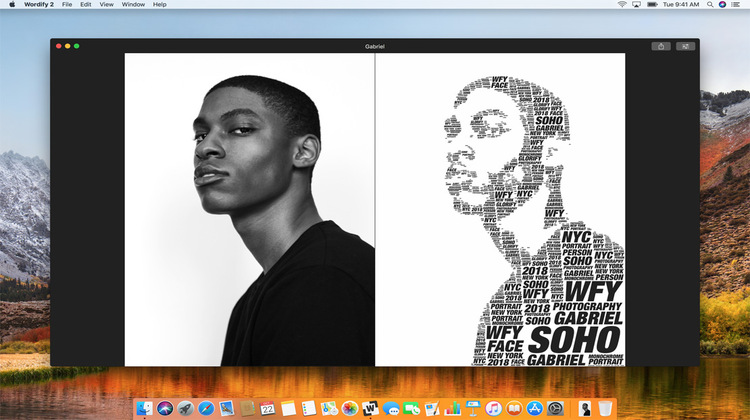Open the File menu
Image resolution: width=750 pixels, height=420 pixels.
point(67,4)
